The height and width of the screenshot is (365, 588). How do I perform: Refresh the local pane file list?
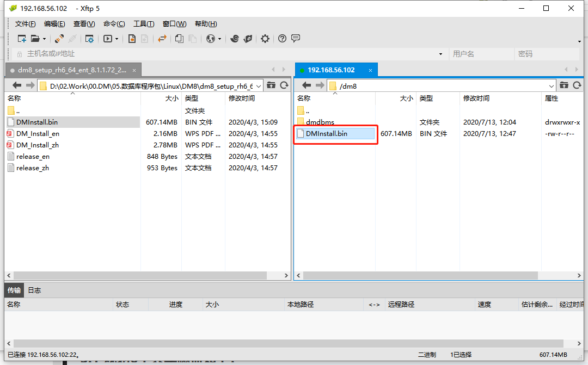[284, 85]
